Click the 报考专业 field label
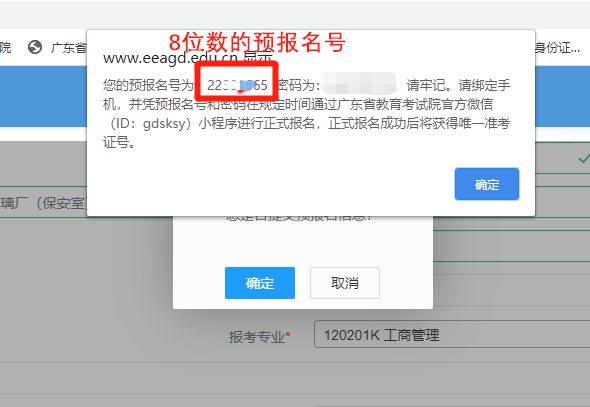590x407 pixels. pos(257,336)
